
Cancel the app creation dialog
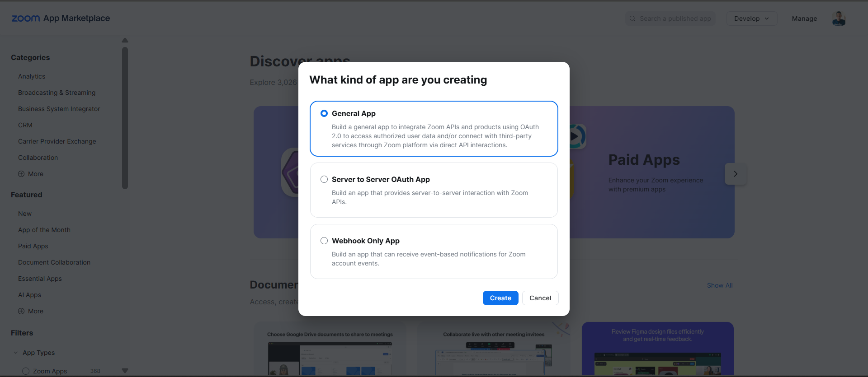click(540, 298)
